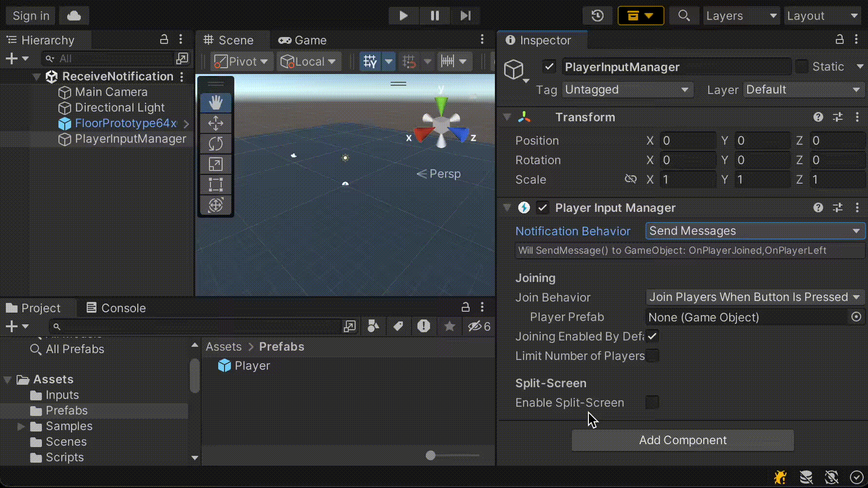Open the Notification Behavior Send Messages dropdown

[755, 231]
